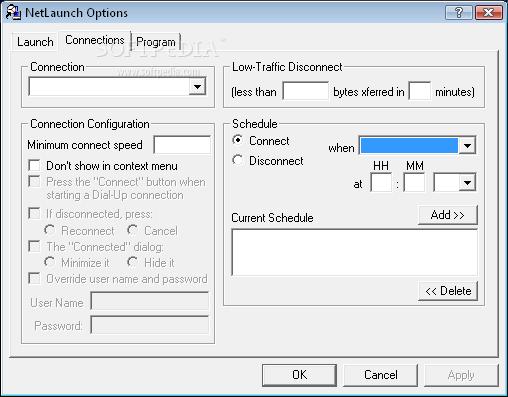Toggle The Connected dialog checkbox
The height and width of the screenshot is (397, 508).
(x=34, y=247)
